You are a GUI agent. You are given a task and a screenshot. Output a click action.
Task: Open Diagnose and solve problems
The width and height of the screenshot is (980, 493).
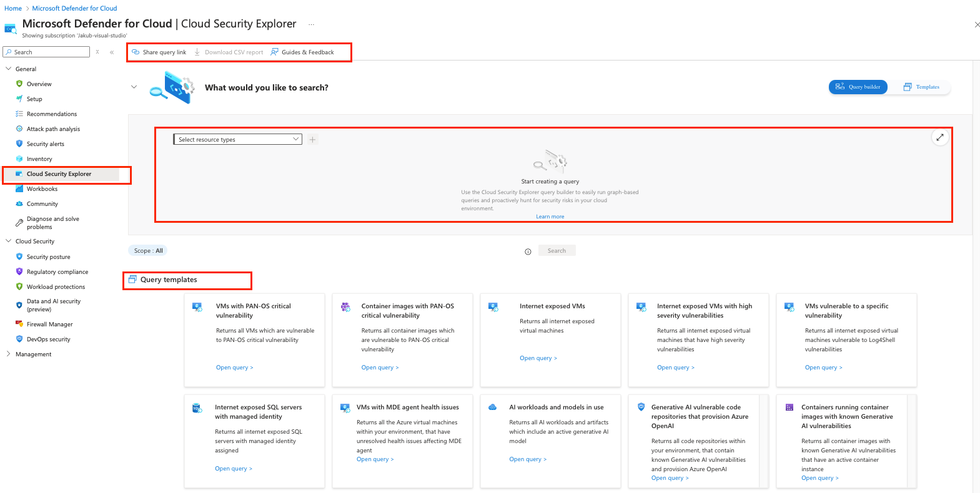click(x=53, y=223)
